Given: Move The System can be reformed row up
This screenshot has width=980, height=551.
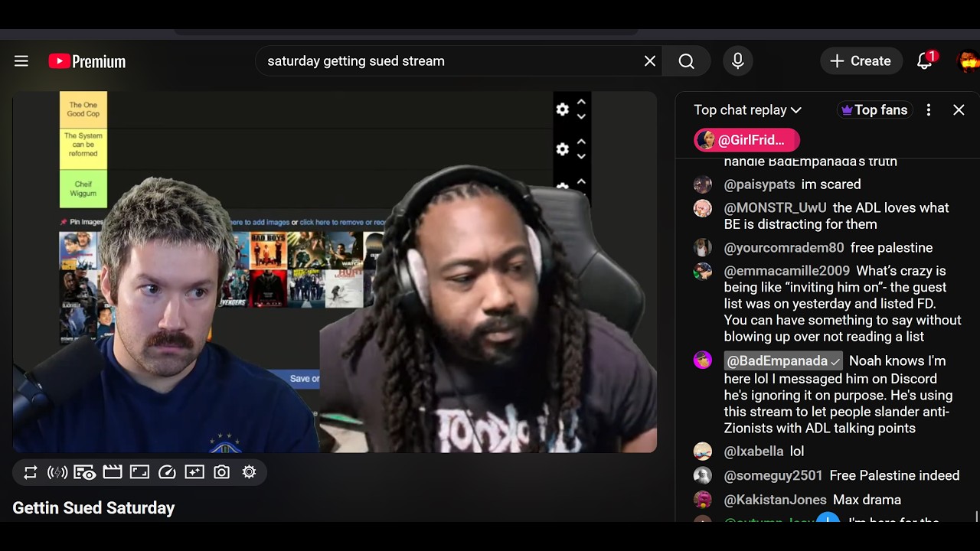Looking at the screenshot, I should [x=581, y=142].
